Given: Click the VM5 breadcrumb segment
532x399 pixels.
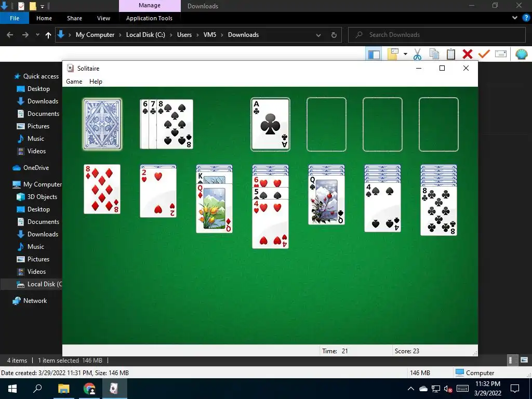Looking at the screenshot, I should tap(210, 35).
